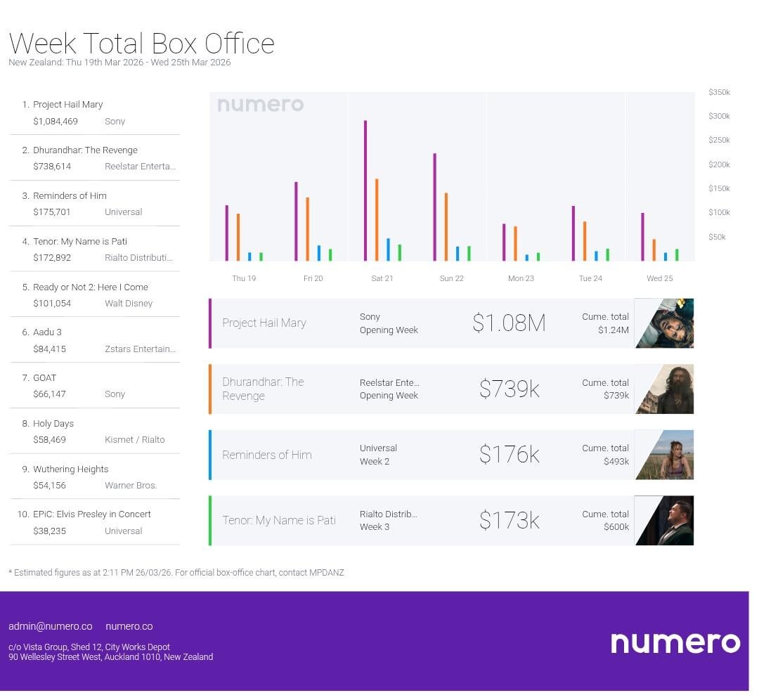Select Wuthering Heights in the ranking list

70,469
